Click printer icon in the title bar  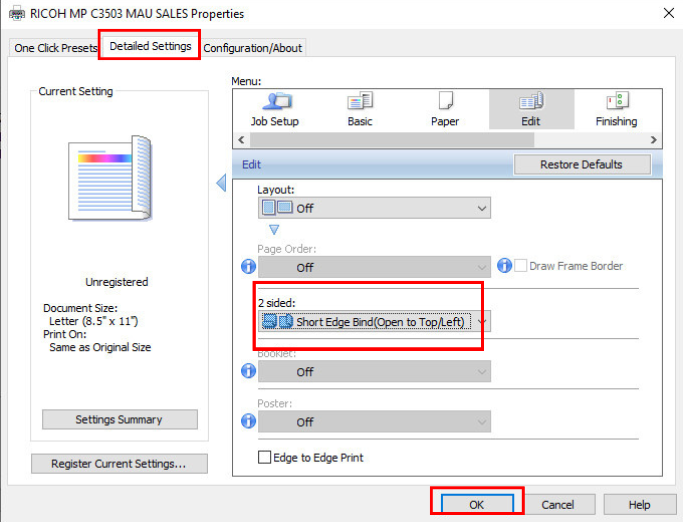(x=17, y=14)
